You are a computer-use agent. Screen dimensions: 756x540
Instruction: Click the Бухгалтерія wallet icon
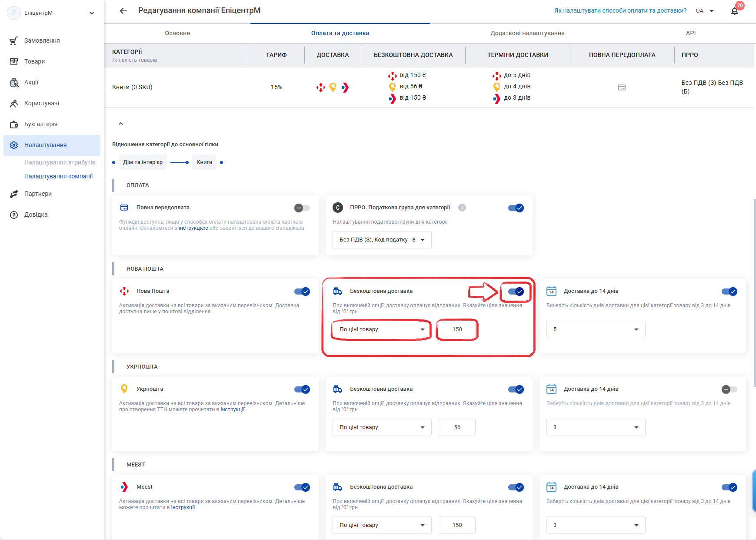14,124
